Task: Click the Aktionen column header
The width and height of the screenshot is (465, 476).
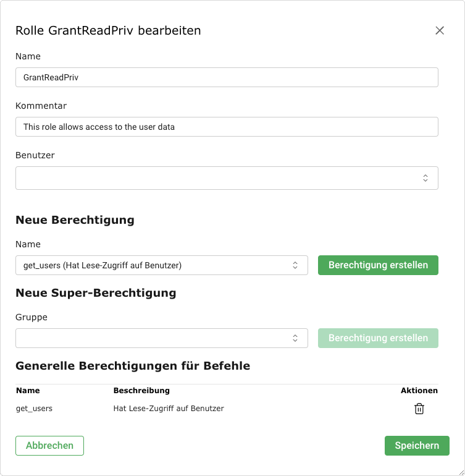Action: click(x=419, y=391)
